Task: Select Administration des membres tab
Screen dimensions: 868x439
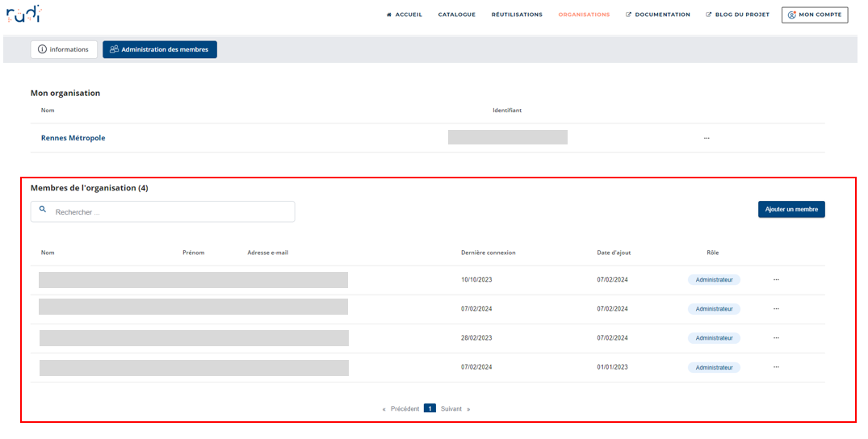Action: pyautogui.click(x=159, y=49)
